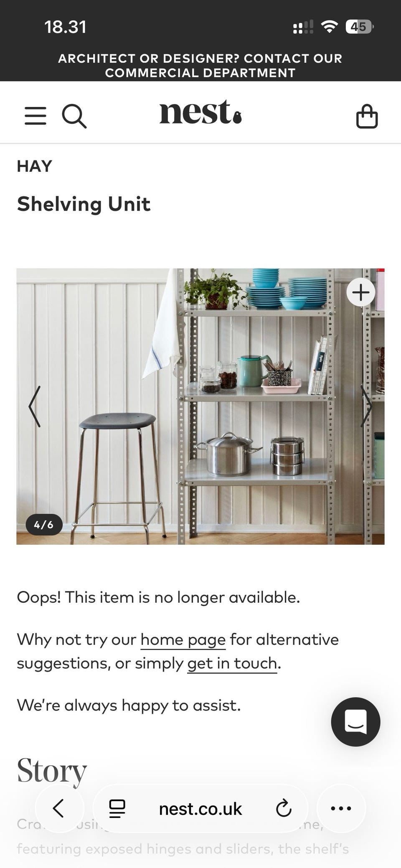Show next product image
The image size is (401, 868).
coord(366,406)
